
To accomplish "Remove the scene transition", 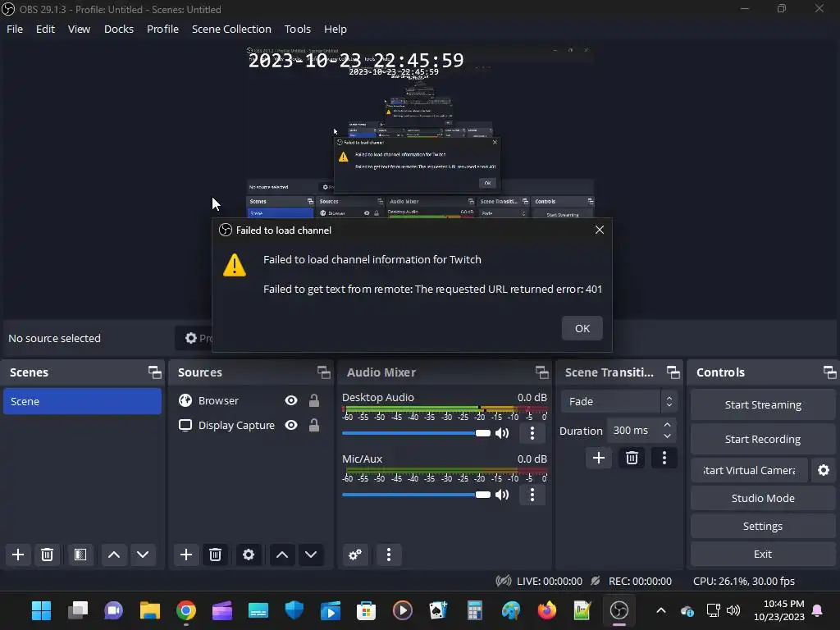I will (x=632, y=458).
